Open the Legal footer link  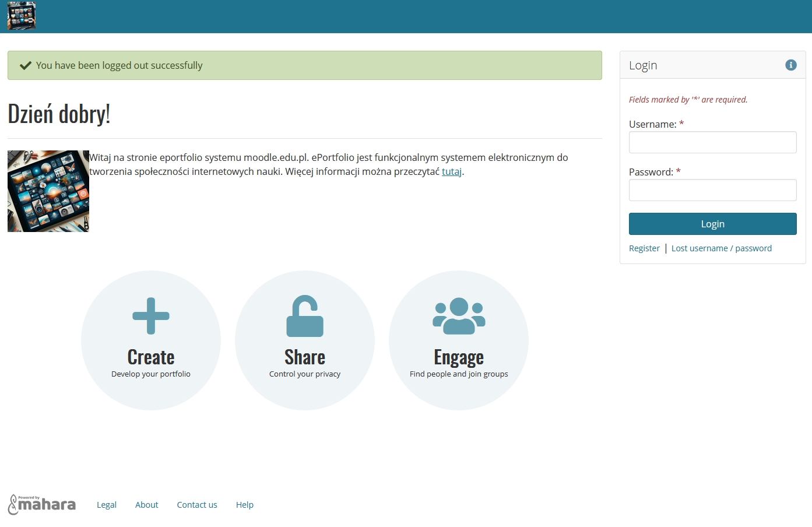pos(107,505)
